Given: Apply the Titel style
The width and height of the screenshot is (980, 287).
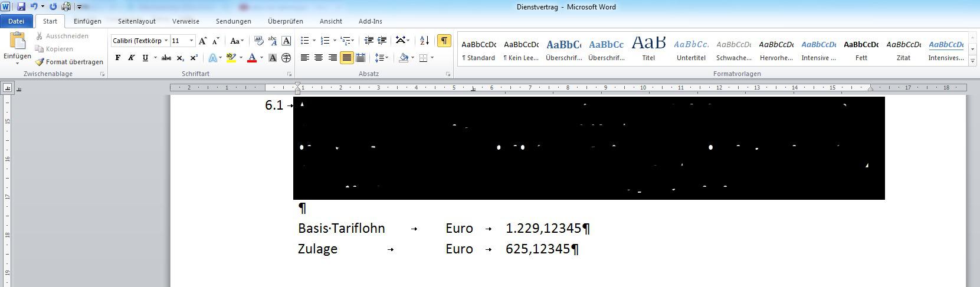Looking at the screenshot, I should point(648,48).
